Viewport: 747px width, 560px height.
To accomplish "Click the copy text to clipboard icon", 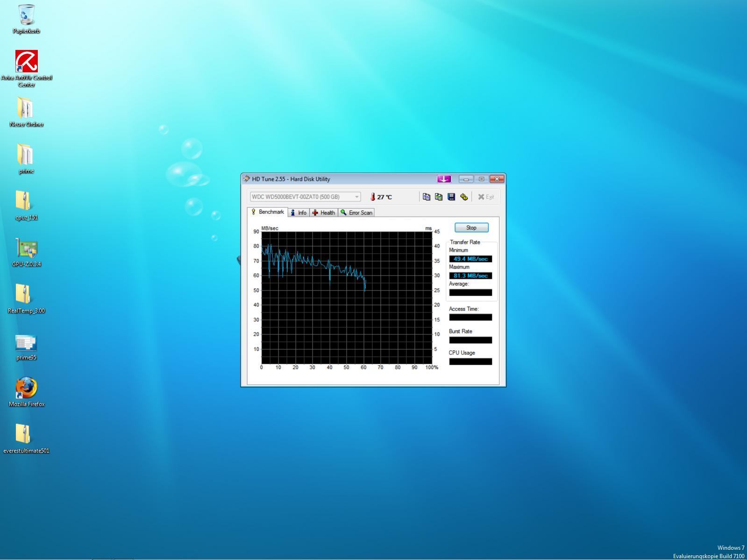I will click(426, 197).
